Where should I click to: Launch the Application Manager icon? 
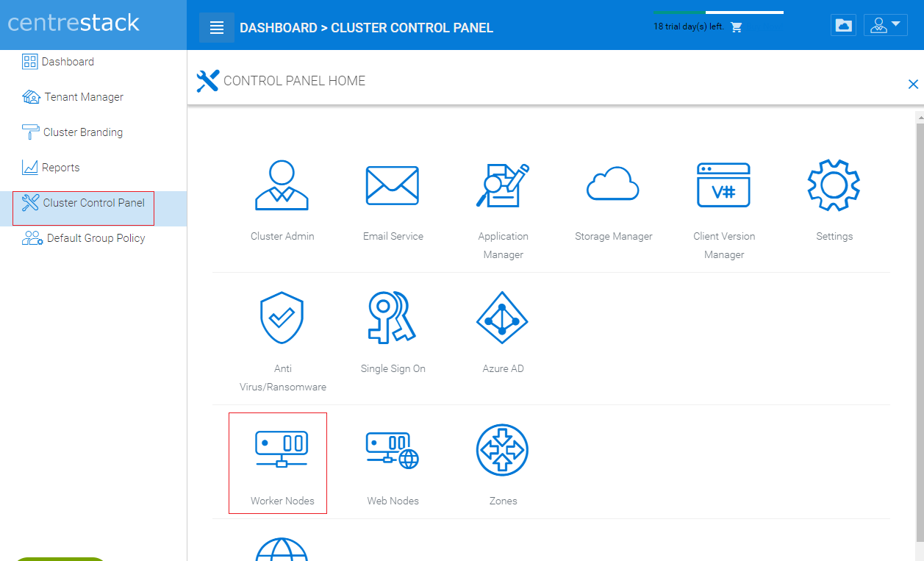pyautogui.click(x=503, y=185)
